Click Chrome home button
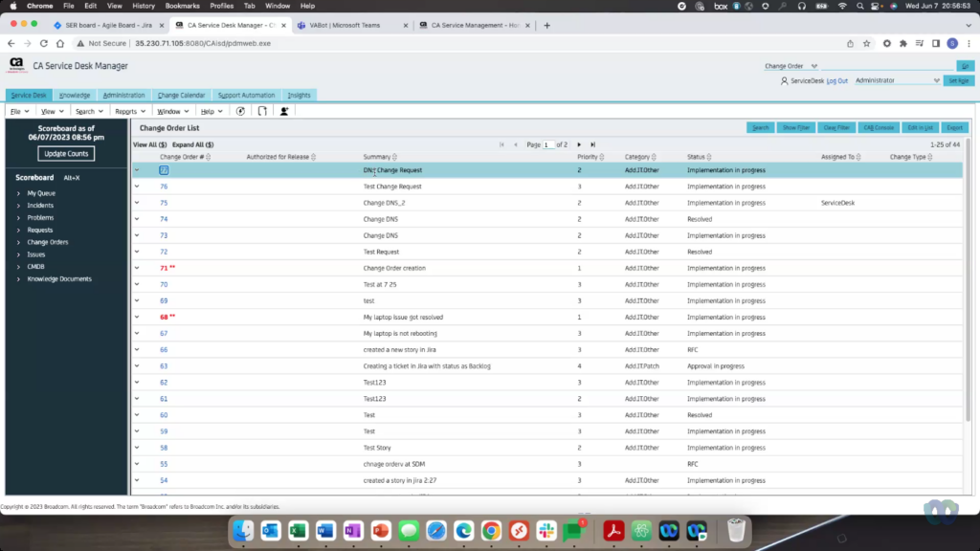 click(60, 43)
